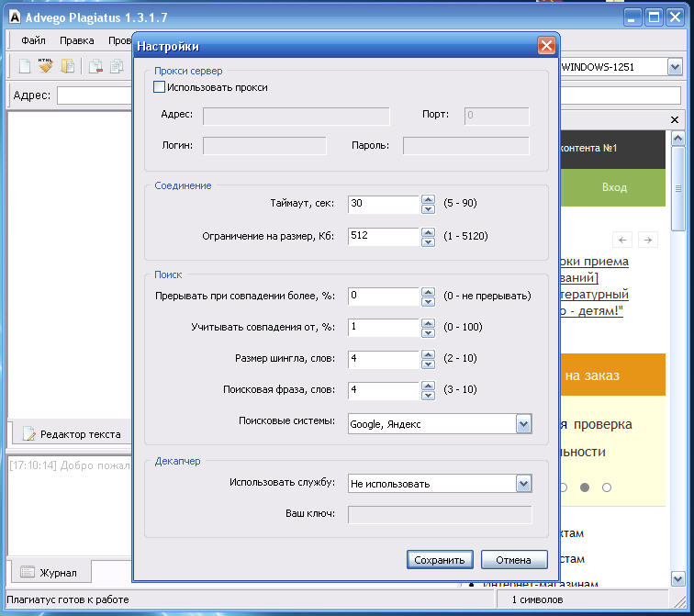Click the red-marked documents toolbar icon

95,66
